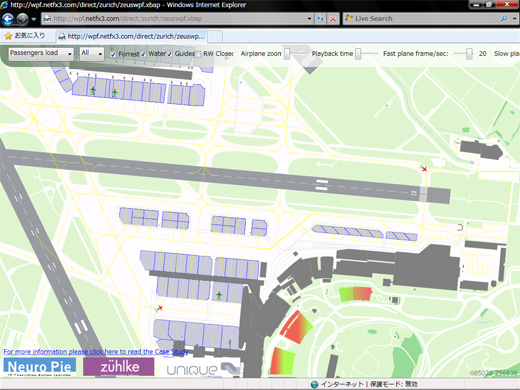Click the Playback time slider thumb
The height and width of the screenshot is (390, 520).
tap(358, 54)
